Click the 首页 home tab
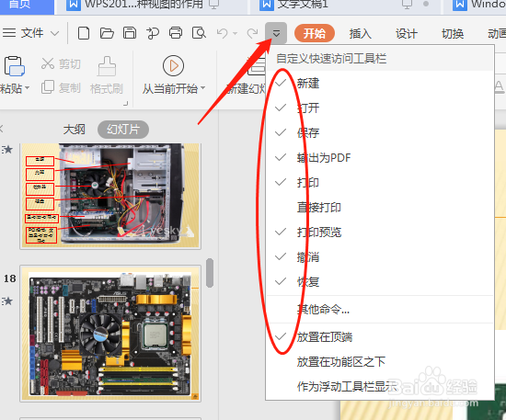The width and height of the screenshot is (506, 420). (x=20, y=5)
